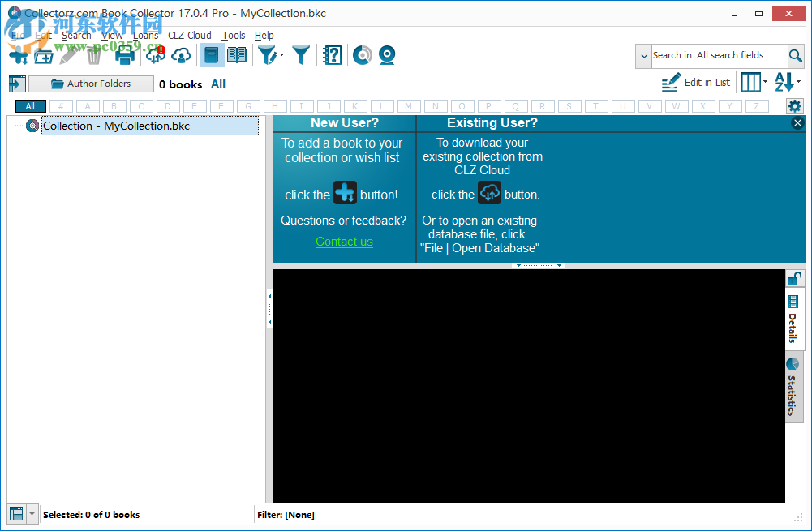Open the Help menu
812x531 pixels.
(x=264, y=35)
